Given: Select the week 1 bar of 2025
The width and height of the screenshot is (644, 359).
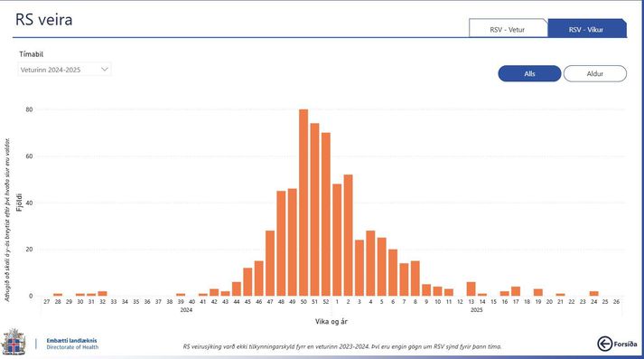Looking at the screenshot, I should click(x=337, y=241).
